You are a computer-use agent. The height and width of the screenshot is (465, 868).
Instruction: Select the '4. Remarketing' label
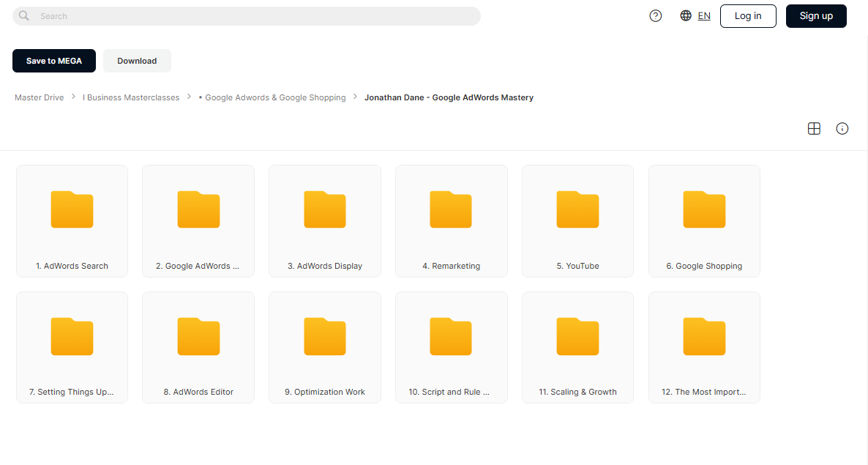point(451,266)
